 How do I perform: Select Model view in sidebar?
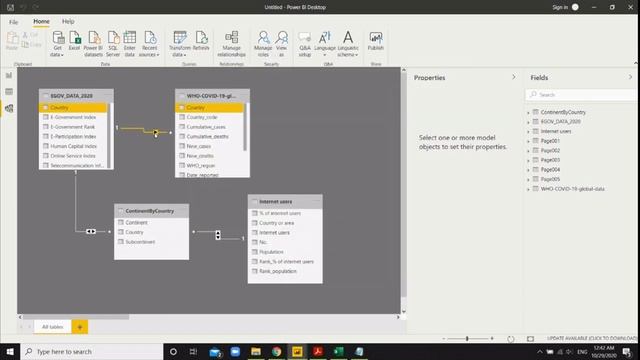[x=9, y=108]
